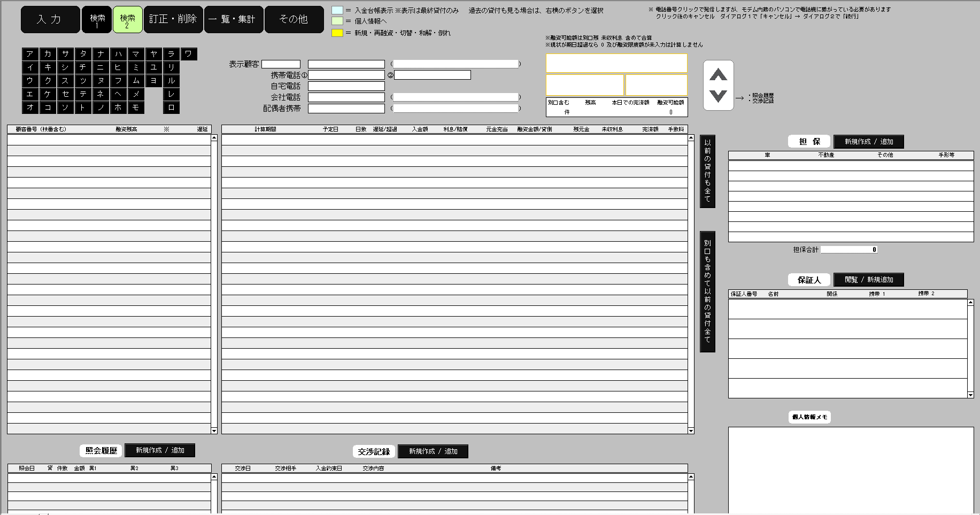Viewport: 980px width, 515px height.
Task: Click the メ kana index button
Action: (136, 94)
